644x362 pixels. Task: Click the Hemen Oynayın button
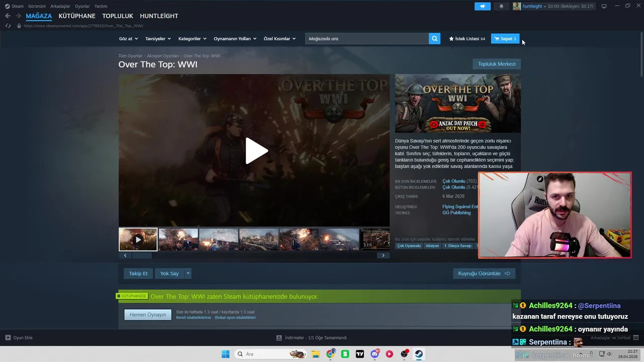point(148,315)
